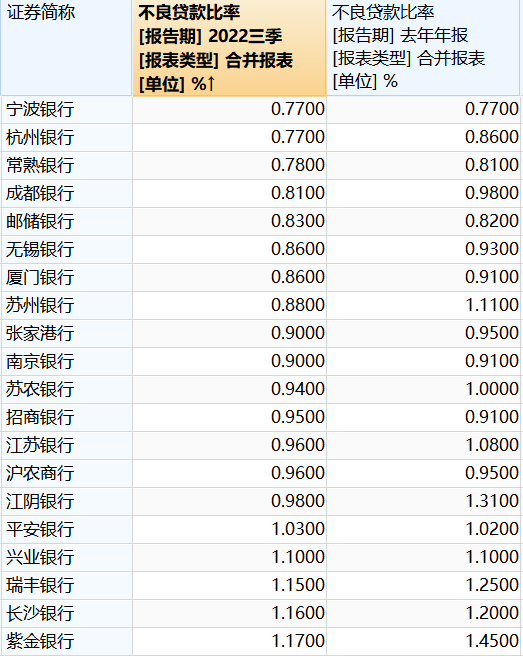Select the 苏农银行 row name
This screenshot has height=656, width=523.
click(x=40, y=390)
